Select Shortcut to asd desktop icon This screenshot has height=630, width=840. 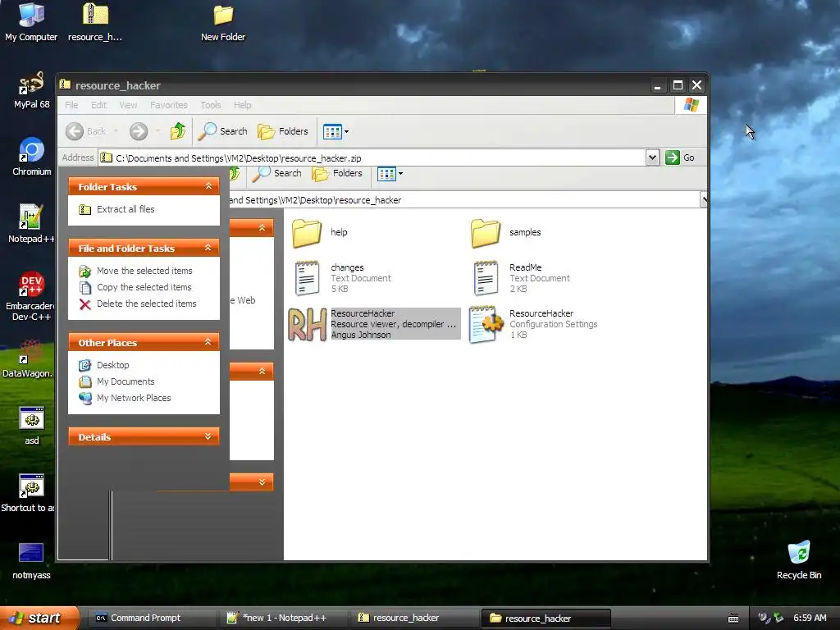(x=28, y=493)
